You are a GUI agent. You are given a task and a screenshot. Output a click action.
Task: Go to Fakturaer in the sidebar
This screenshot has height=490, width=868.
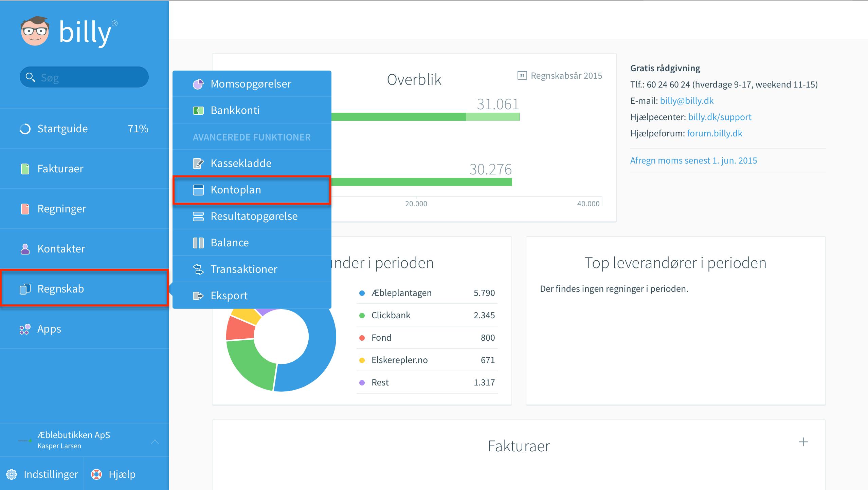pyautogui.click(x=85, y=169)
